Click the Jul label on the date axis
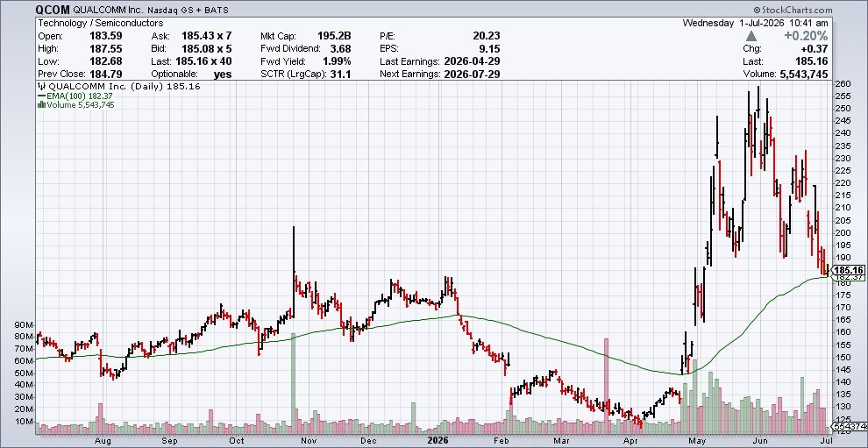The height and width of the screenshot is (448, 868). 827,441
